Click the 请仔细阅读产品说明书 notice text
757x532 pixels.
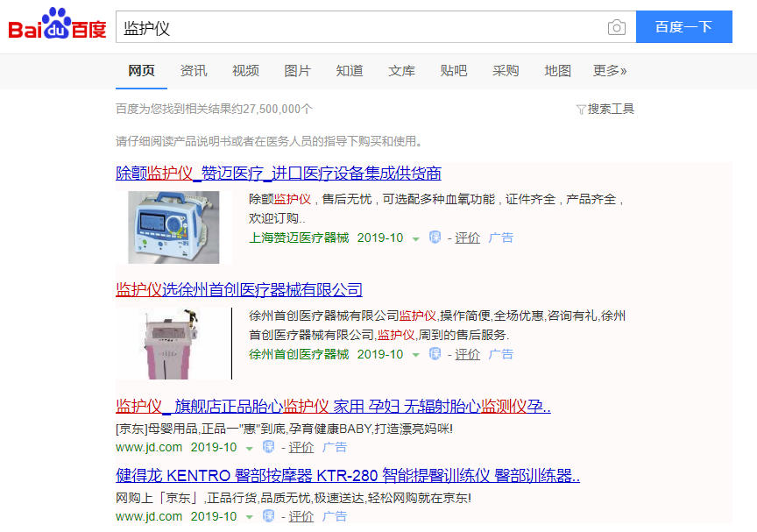click(271, 141)
